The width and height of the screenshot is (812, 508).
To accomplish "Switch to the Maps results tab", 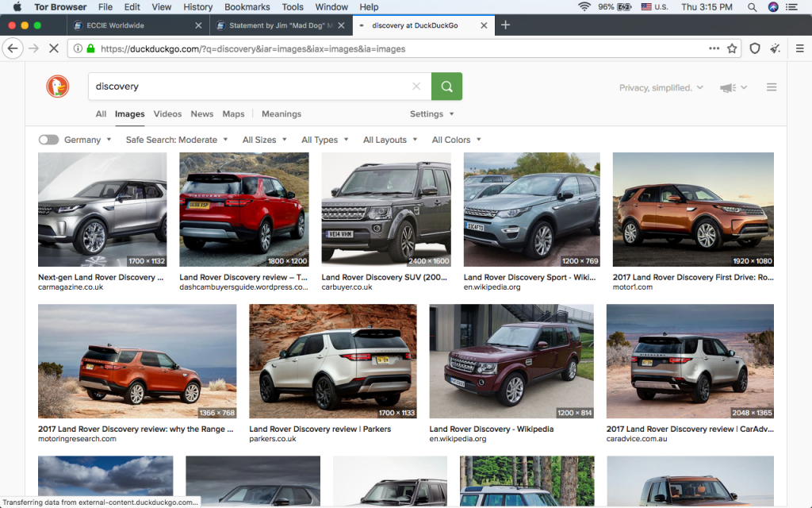I will pos(234,114).
